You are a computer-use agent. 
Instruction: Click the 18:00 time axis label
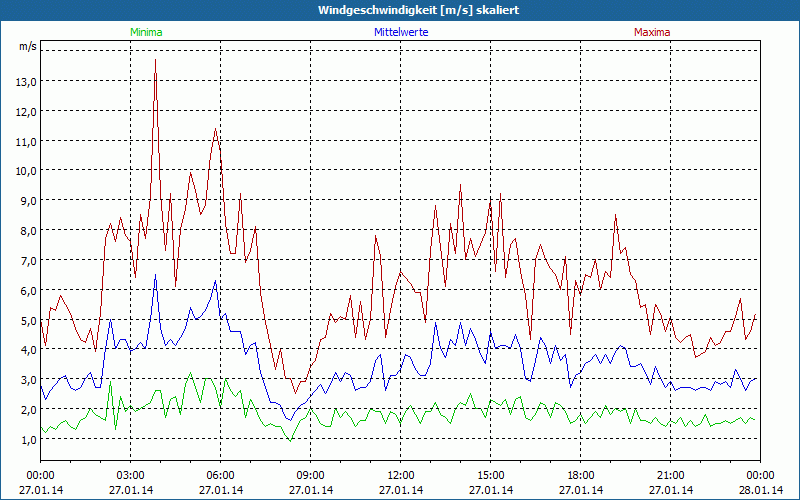tap(580, 475)
